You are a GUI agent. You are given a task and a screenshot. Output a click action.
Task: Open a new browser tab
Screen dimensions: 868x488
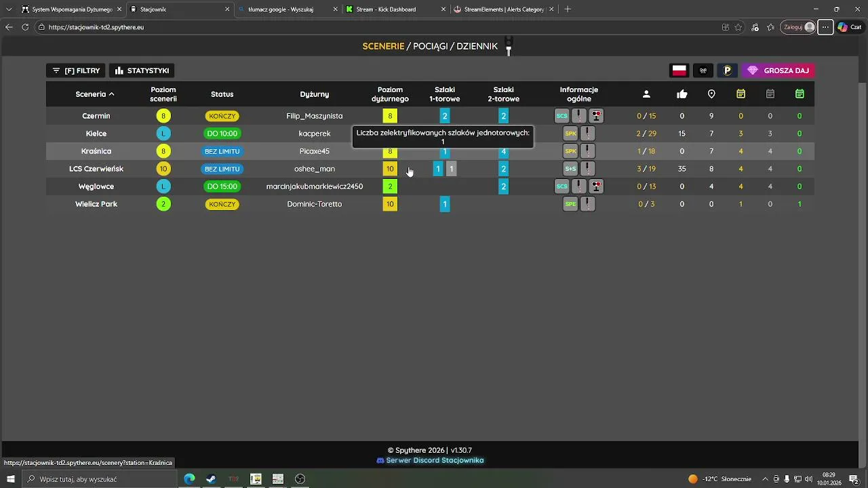click(x=568, y=9)
